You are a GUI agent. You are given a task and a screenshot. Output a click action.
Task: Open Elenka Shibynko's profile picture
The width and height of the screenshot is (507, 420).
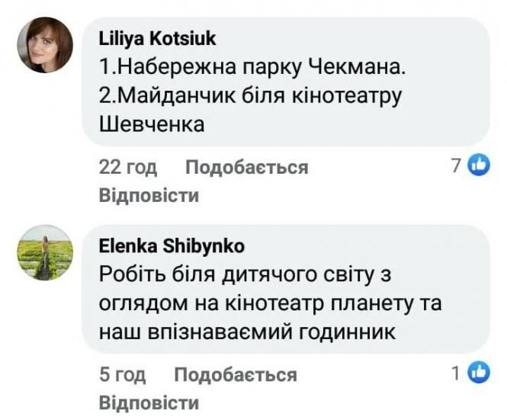click(45, 252)
